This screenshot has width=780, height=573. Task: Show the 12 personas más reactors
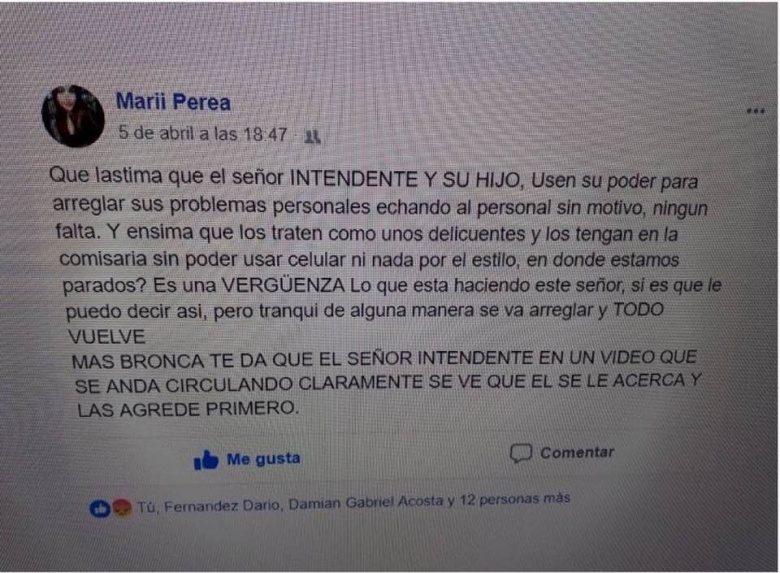pyautogui.click(x=514, y=498)
